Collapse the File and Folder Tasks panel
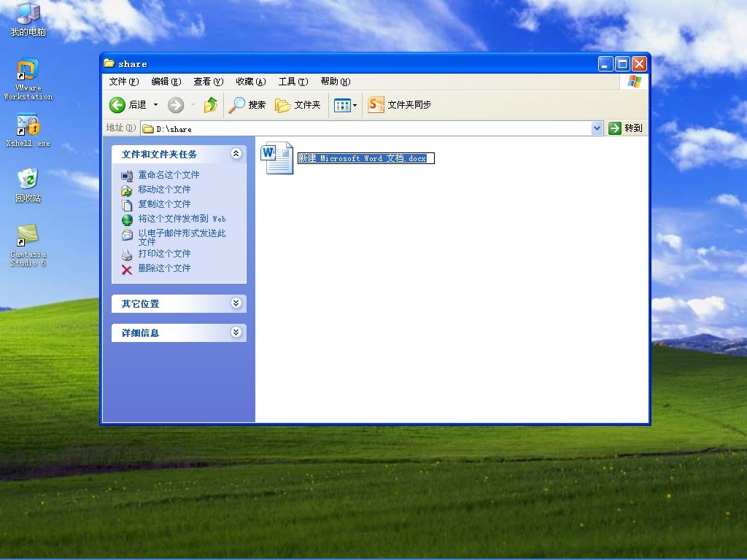This screenshot has height=560, width=747. [236, 153]
